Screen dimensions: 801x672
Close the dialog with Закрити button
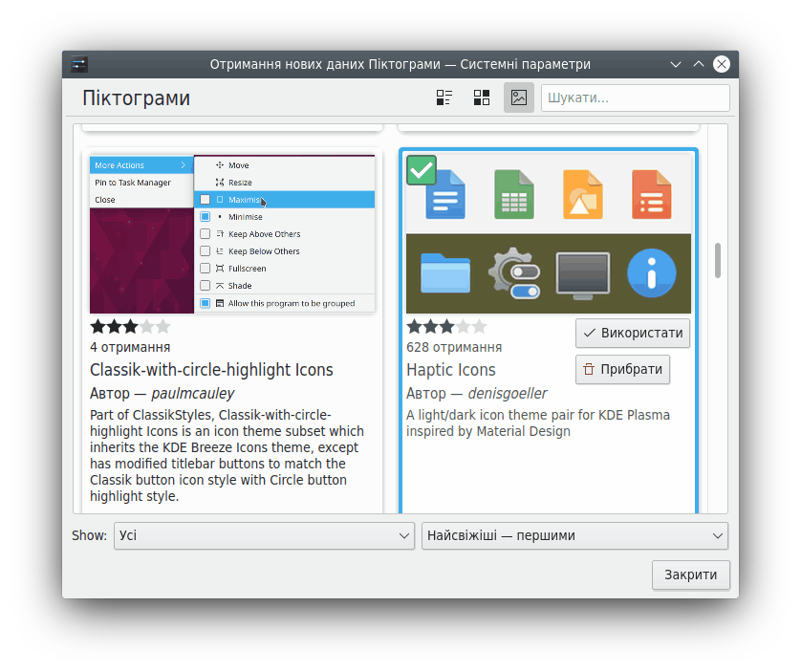pos(690,575)
